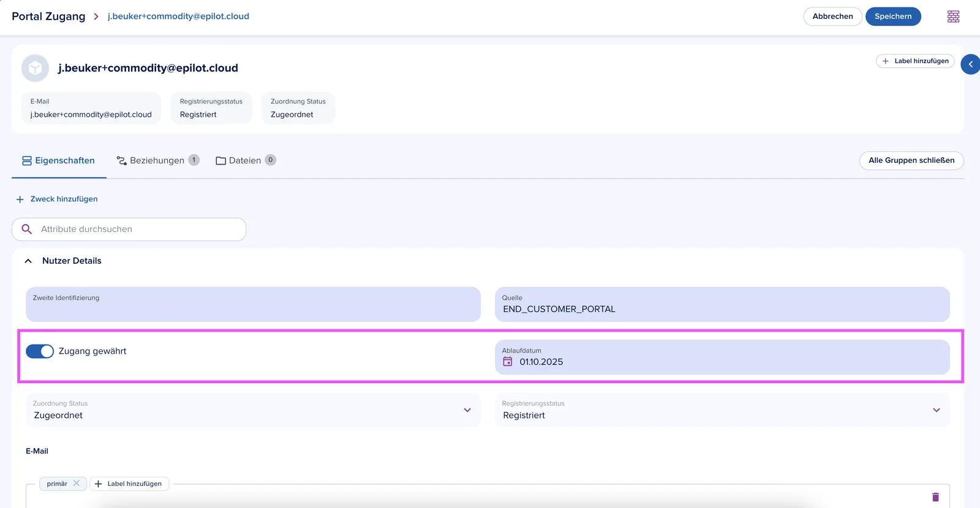This screenshot has height=508, width=980.
Task: Click breadcrumb j.beuker+commodity@epilot.cloud link
Action: click(178, 17)
